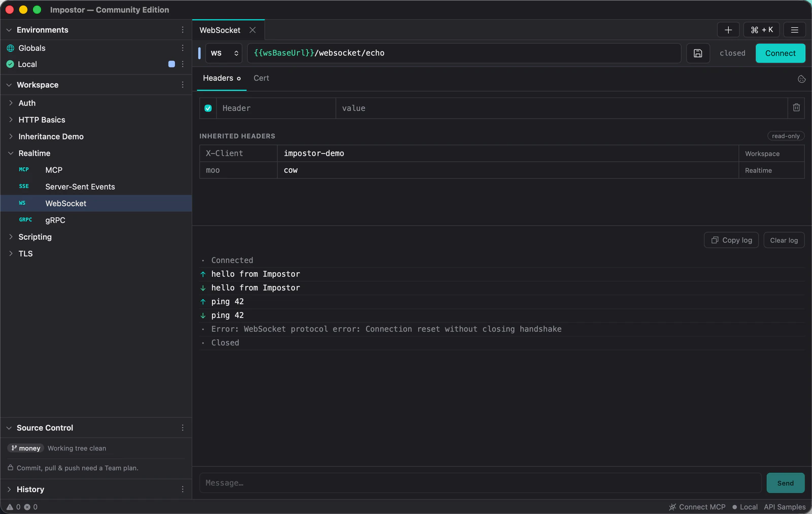Open cookies icon at right of tabs
The width and height of the screenshot is (812, 514).
(801, 79)
